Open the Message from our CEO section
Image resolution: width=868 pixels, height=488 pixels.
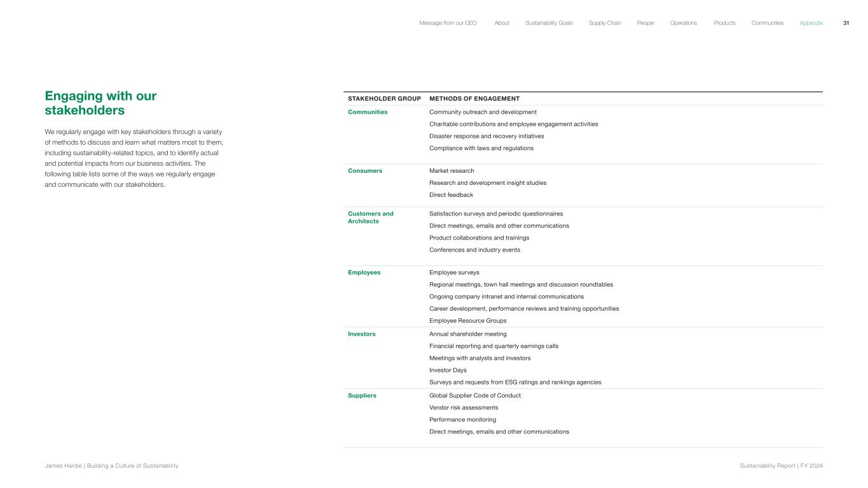click(448, 23)
